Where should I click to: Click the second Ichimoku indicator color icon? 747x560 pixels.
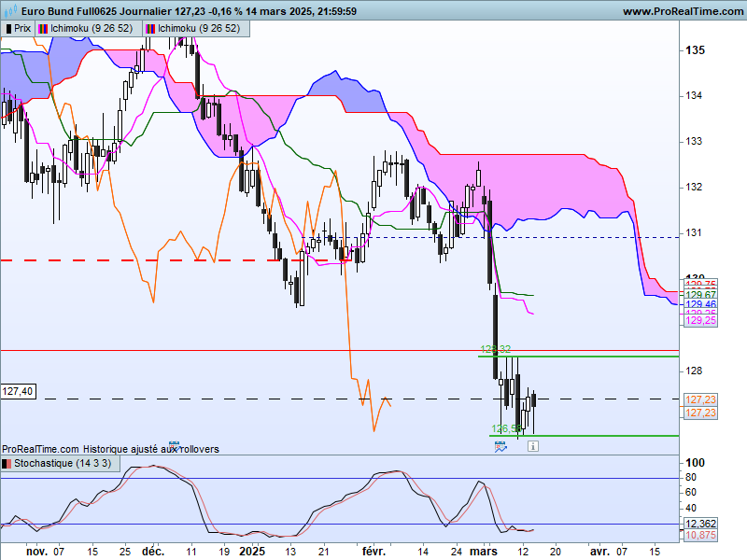click(x=150, y=29)
